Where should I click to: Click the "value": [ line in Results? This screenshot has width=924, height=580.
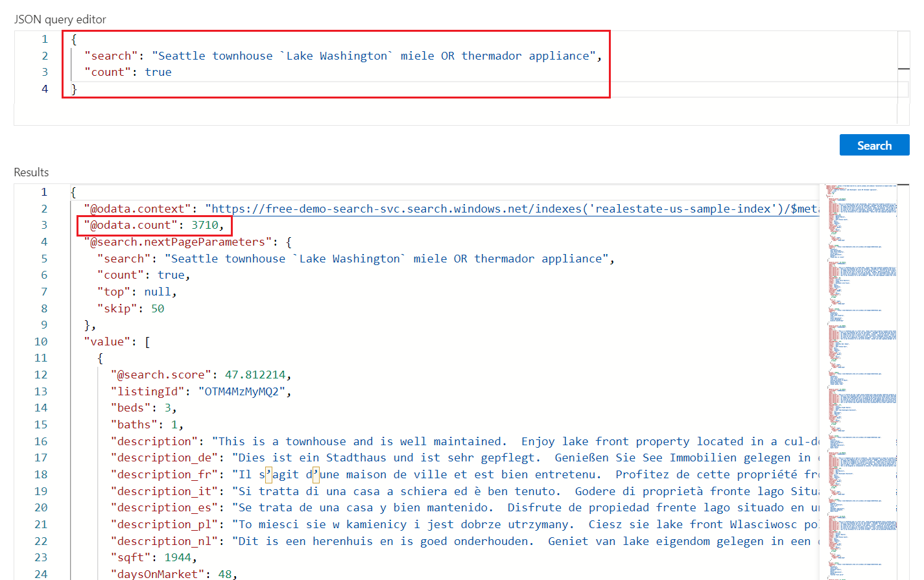(117, 342)
